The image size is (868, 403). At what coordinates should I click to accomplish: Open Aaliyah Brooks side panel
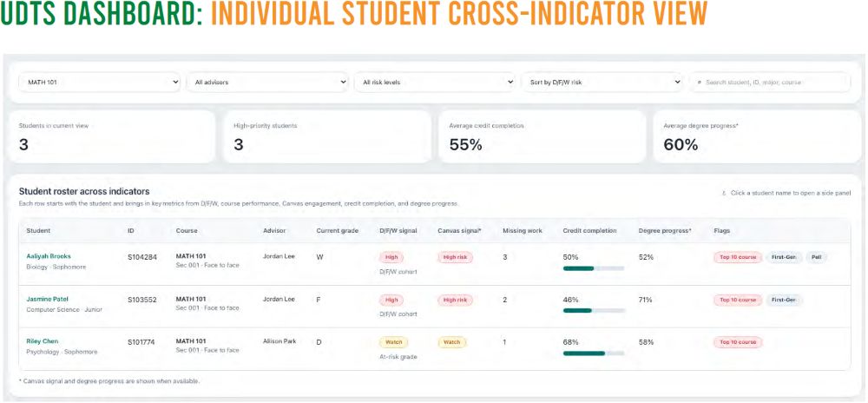(x=49, y=256)
